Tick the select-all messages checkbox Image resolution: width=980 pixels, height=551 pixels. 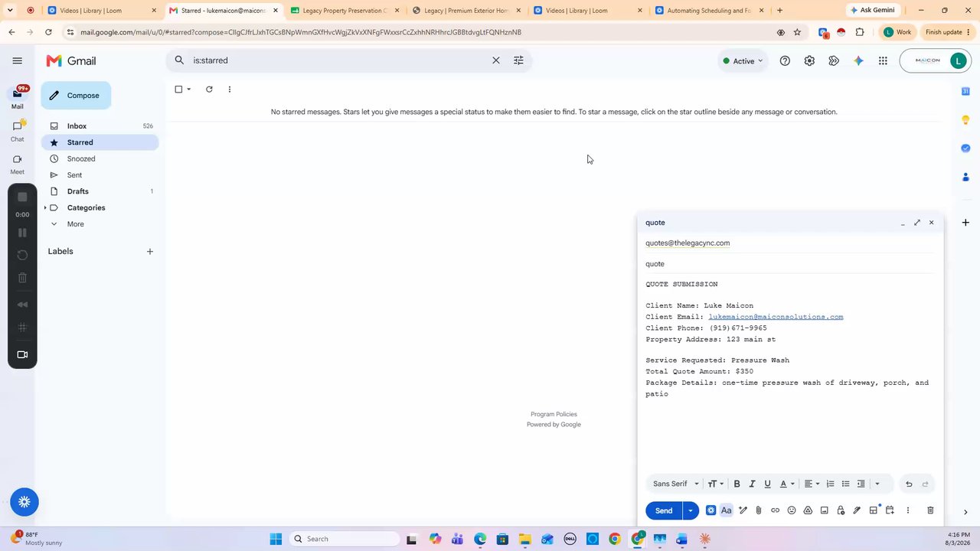tap(178, 90)
